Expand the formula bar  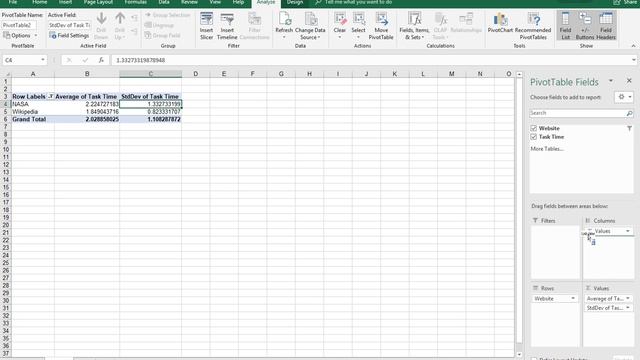(x=633, y=60)
